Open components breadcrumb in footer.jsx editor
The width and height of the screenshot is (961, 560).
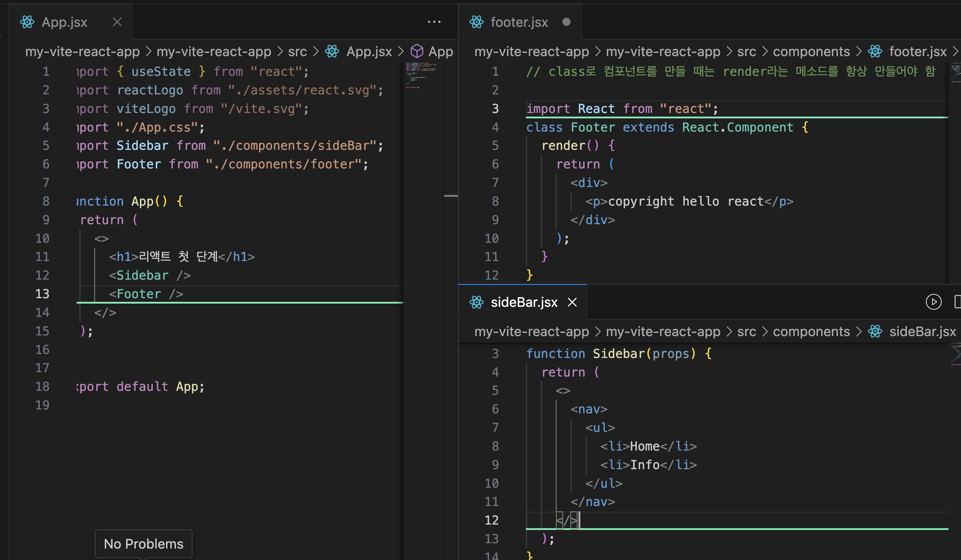click(x=811, y=51)
